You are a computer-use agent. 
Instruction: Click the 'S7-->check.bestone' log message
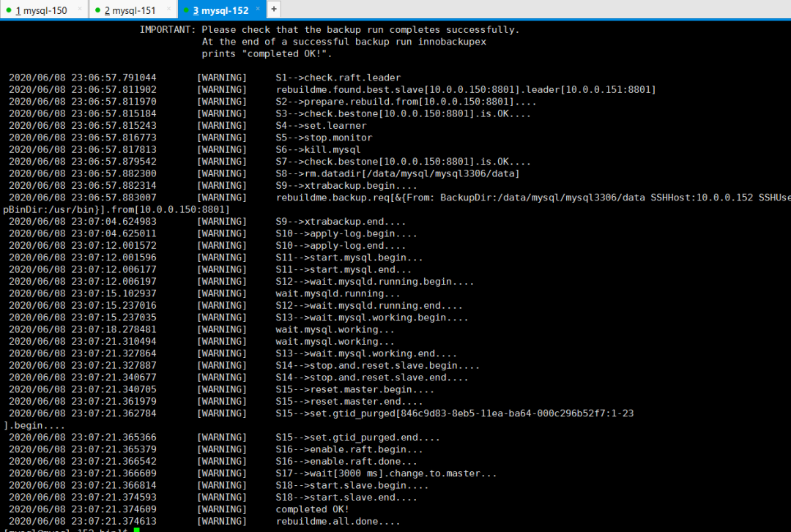403,162
